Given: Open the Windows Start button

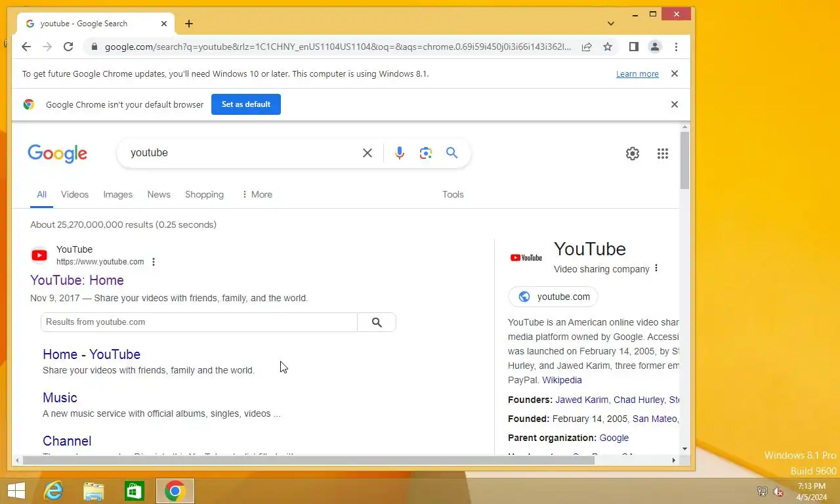Looking at the screenshot, I should click(x=16, y=491).
